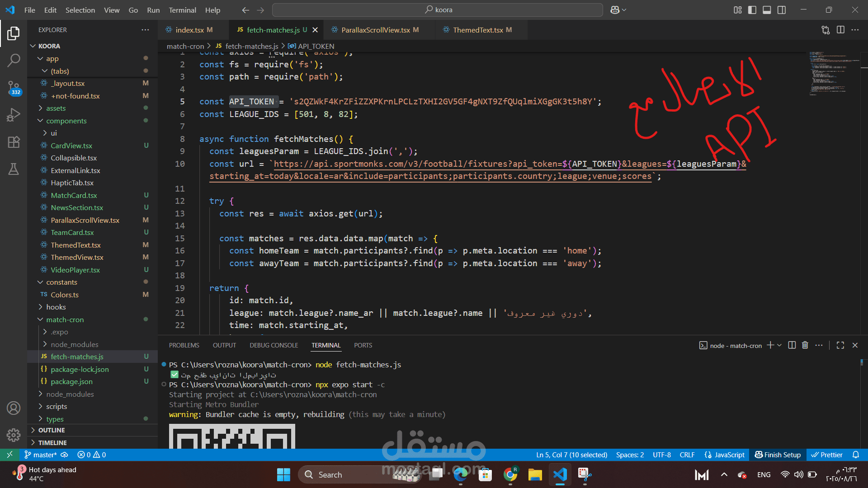This screenshot has height=488, width=868.
Task: Click Finish Setup in status bar
Action: pyautogui.click(x=778, y=455)
